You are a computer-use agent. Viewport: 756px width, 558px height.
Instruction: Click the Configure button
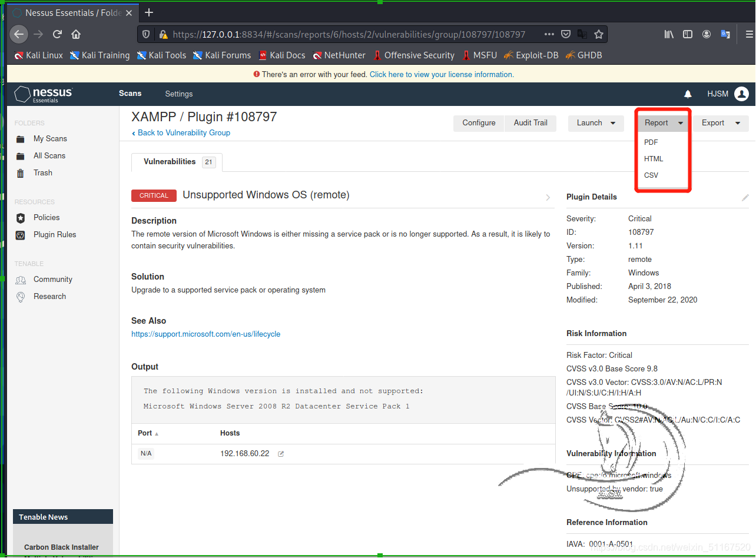coord(479,123)
